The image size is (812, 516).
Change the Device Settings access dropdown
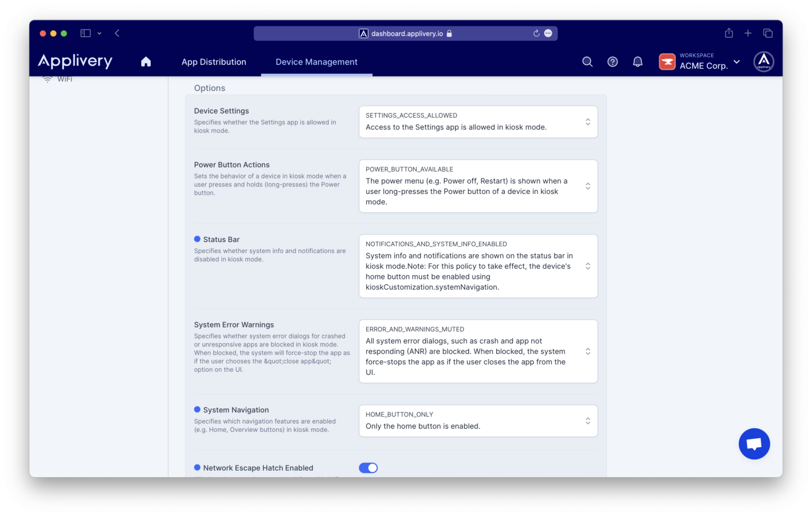587,121
